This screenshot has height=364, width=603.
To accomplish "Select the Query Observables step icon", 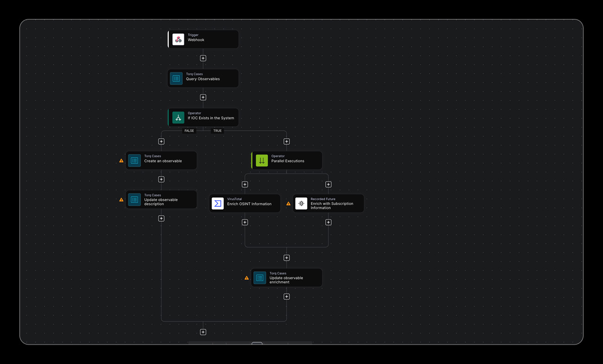I will (176, 78).
